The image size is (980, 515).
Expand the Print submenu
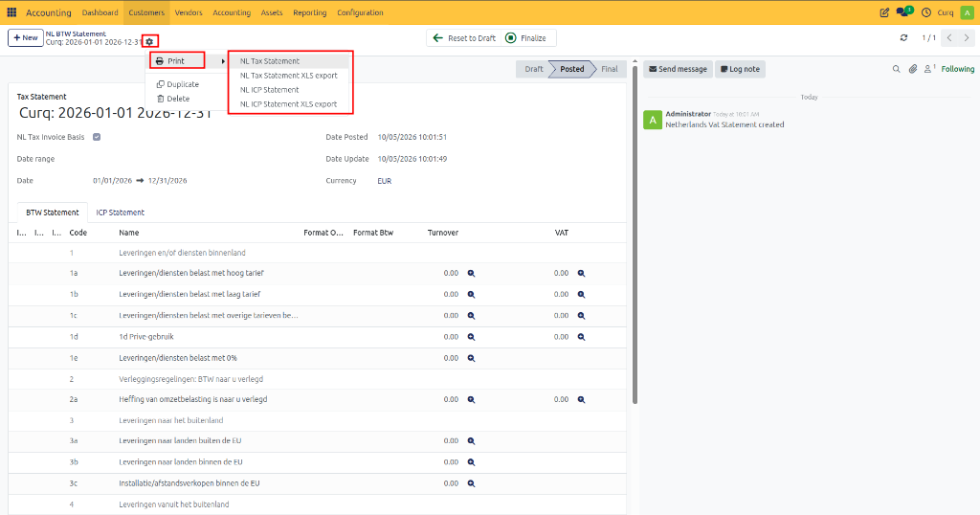(x=177, y=60)
